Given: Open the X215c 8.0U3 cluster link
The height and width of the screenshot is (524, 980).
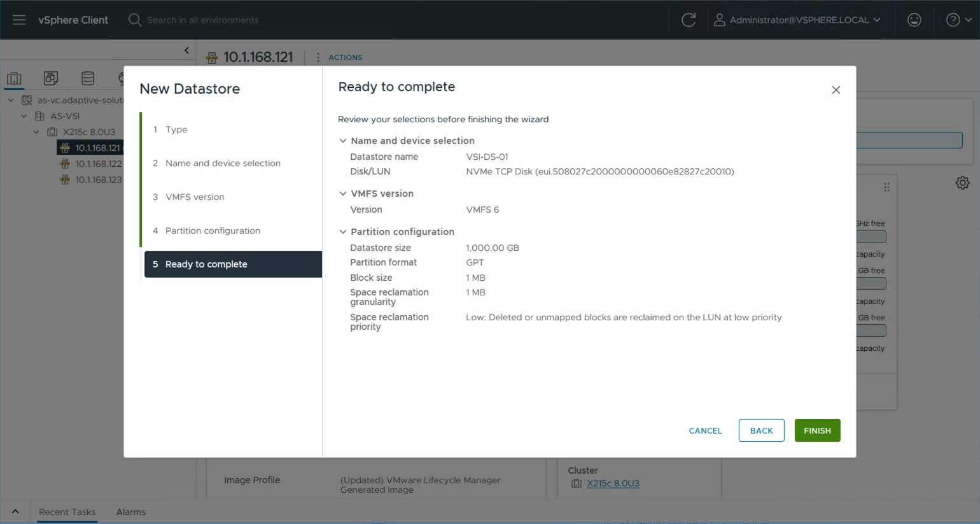Looking at the screenshot, I should pos(612,483).
